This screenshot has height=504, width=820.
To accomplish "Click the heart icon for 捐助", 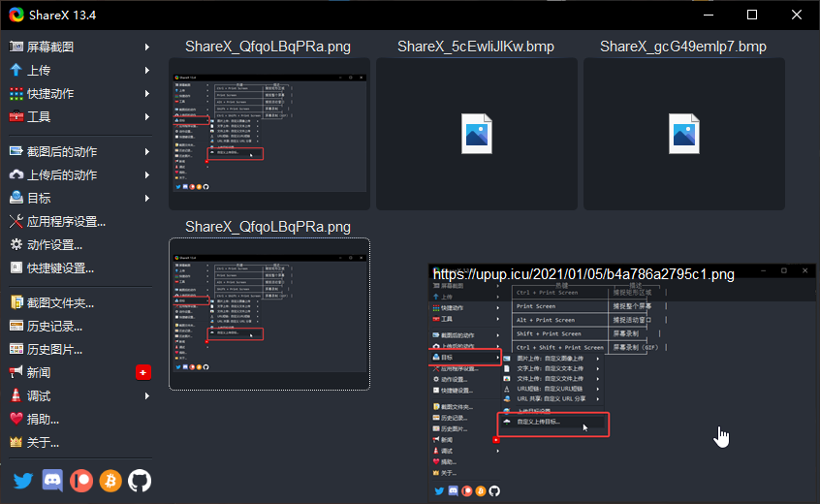I will click(x=16, y=419).
